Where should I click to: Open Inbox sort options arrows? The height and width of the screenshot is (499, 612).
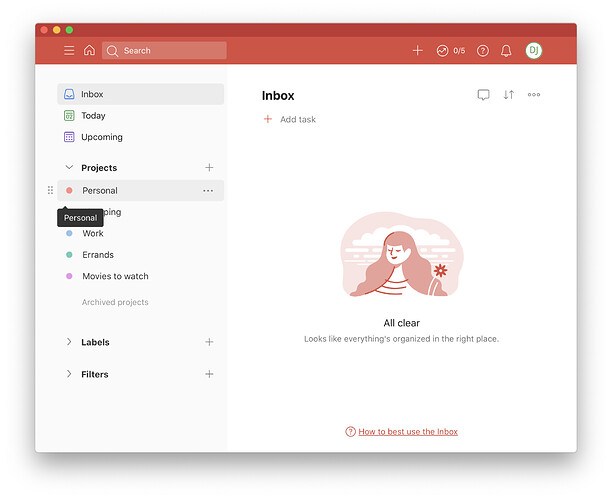[509, 94]
